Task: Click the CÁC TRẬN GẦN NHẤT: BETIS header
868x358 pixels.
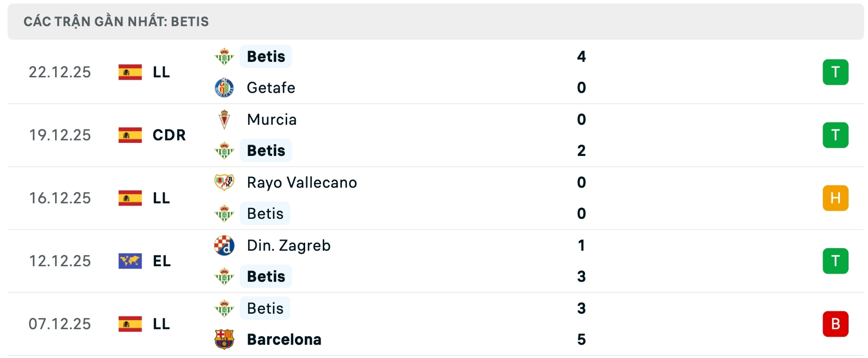Action: point(115,21)
